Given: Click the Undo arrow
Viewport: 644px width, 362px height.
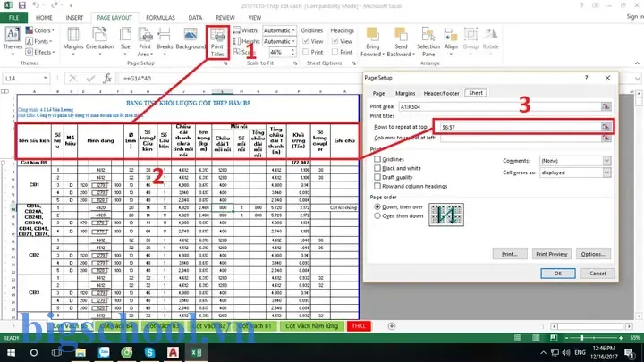Looking at the screenshot, I should [36, 5].
